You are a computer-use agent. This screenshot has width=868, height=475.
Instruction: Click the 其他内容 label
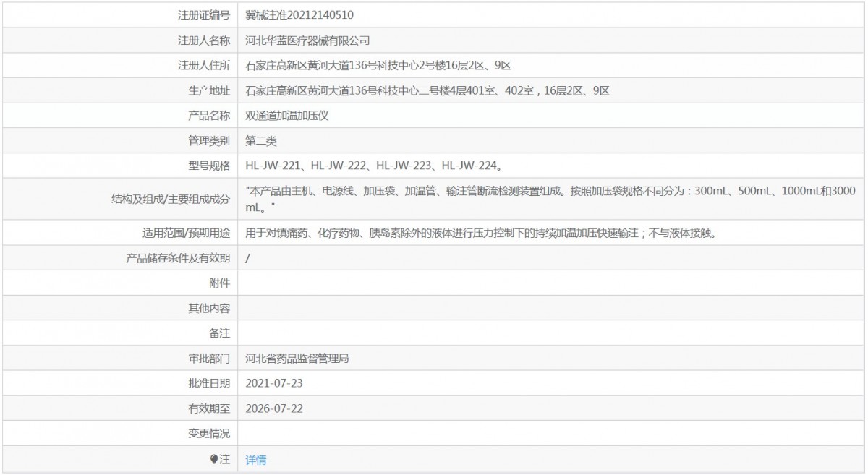[209, 309]
